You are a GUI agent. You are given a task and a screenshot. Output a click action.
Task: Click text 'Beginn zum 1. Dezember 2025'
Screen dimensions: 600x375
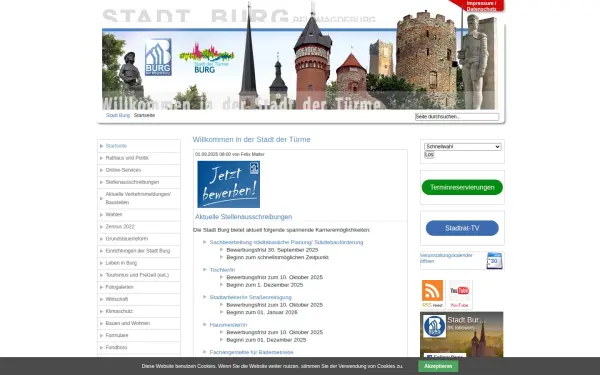[x=265, y=285]
